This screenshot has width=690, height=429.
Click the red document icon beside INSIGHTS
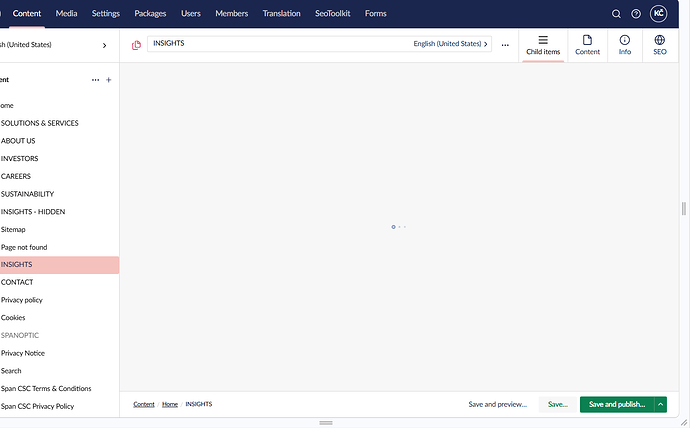tap(136, 45)
